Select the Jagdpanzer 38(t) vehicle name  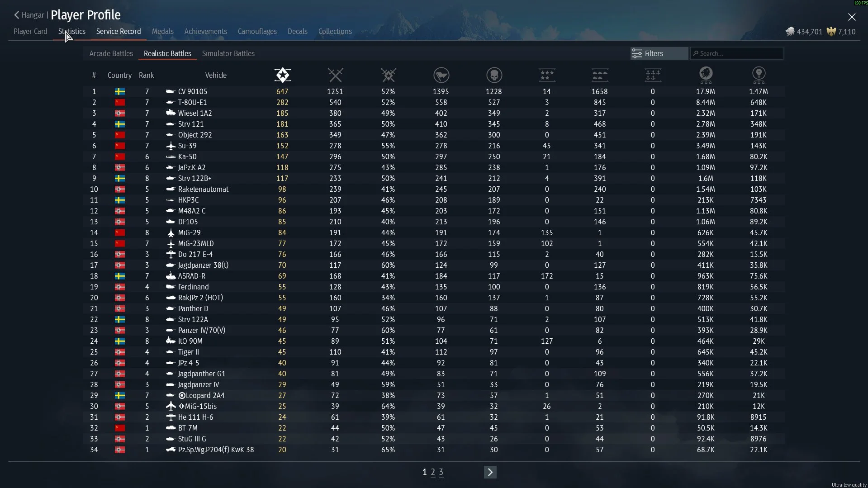(203, 265)
